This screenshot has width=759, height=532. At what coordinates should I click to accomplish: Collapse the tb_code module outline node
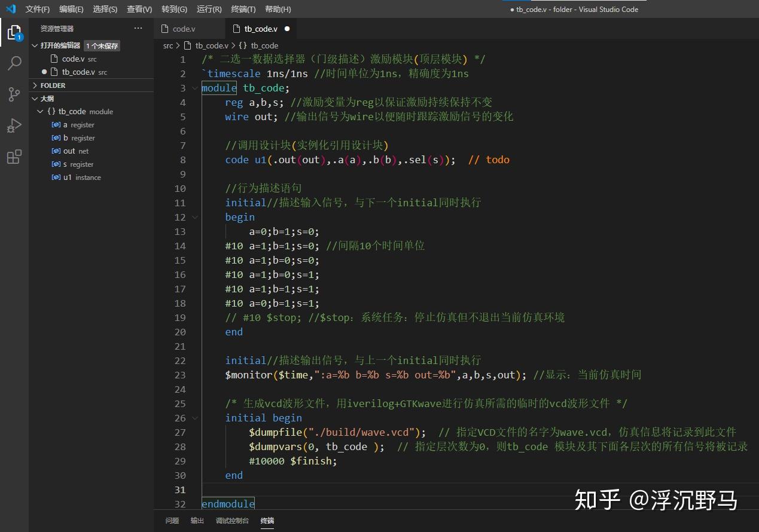(41, 112)
